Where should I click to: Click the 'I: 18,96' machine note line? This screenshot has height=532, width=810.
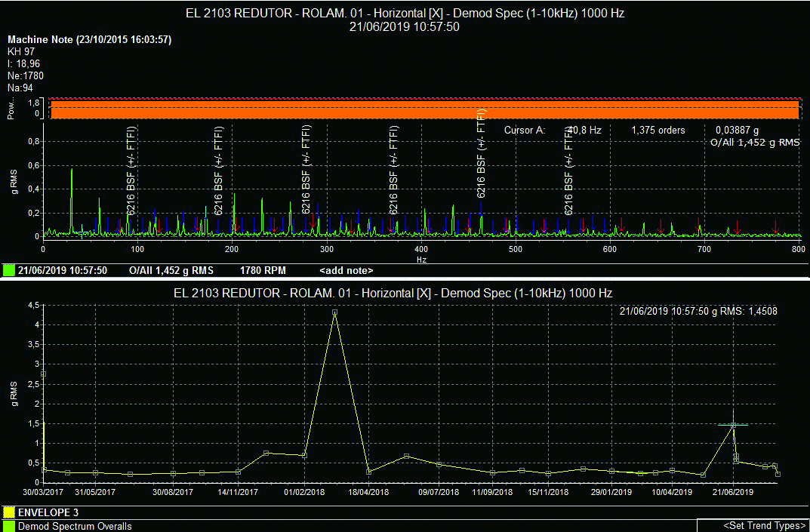tap(23, 63)
